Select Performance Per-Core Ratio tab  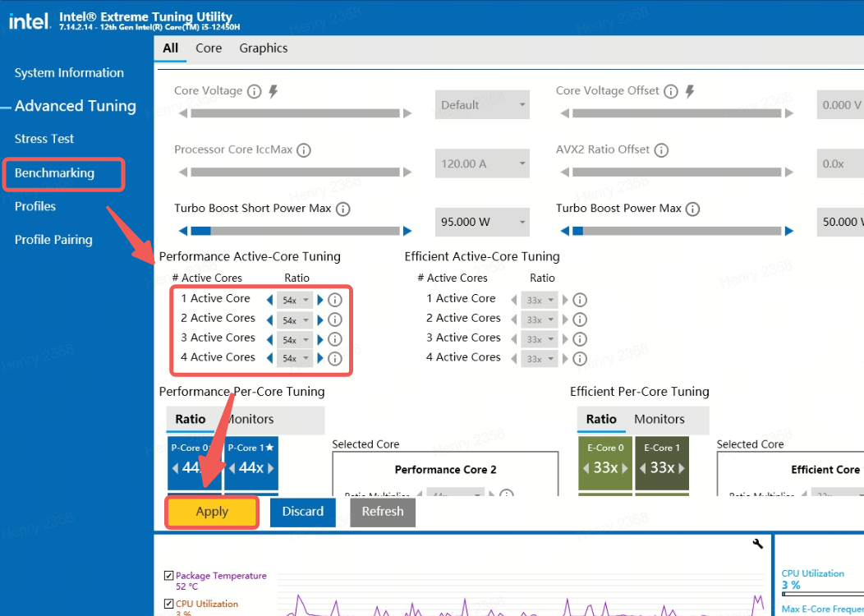coord(190,420)
